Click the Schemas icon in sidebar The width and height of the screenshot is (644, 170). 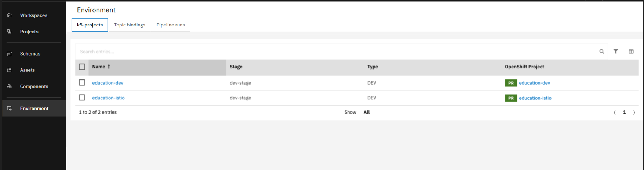[10, 54]
